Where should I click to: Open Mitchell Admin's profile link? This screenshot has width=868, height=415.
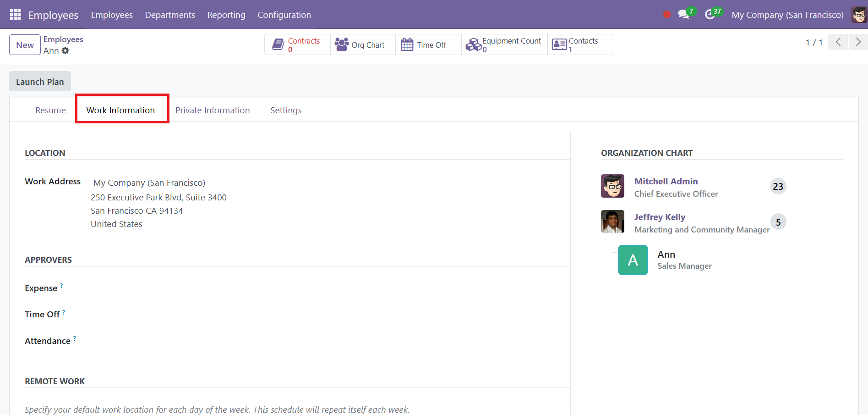666,181
